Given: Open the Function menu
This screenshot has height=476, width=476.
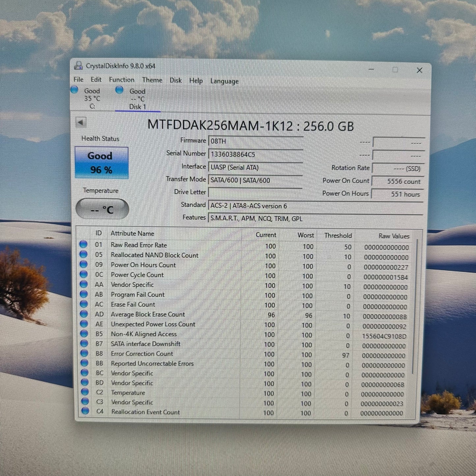Looking at the screenshot, I should (122, 80).
